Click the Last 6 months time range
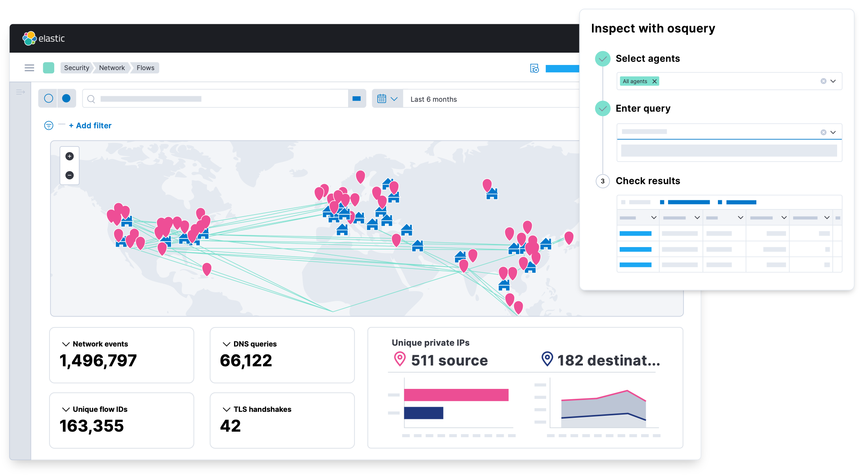Image resolution: width=868 pixels, height=476 pixels. [x=434, y=99]
